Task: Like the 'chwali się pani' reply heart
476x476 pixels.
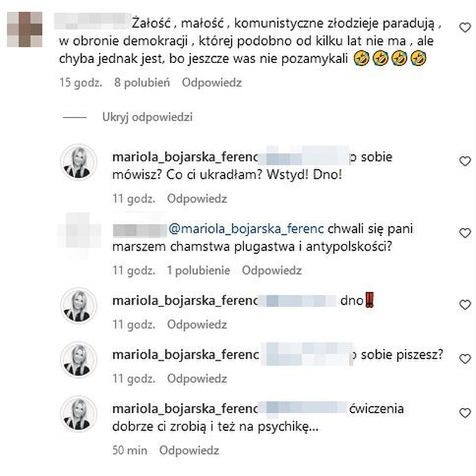Action: (x=465, y=233)
